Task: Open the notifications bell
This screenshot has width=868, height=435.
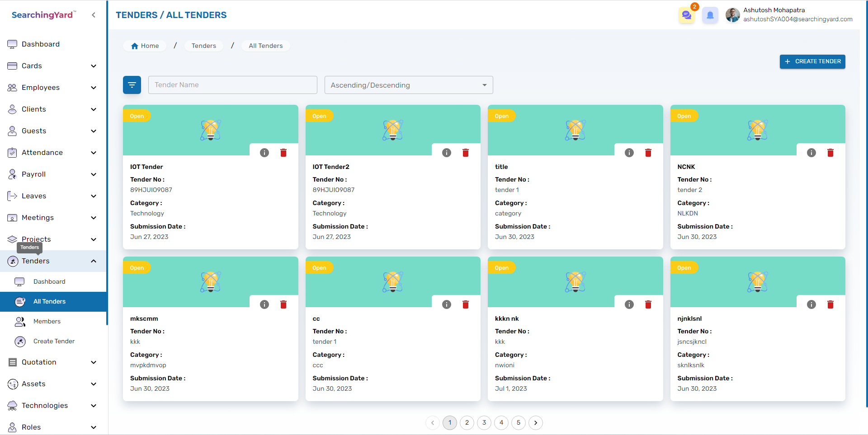Action: tap(710, 15)
